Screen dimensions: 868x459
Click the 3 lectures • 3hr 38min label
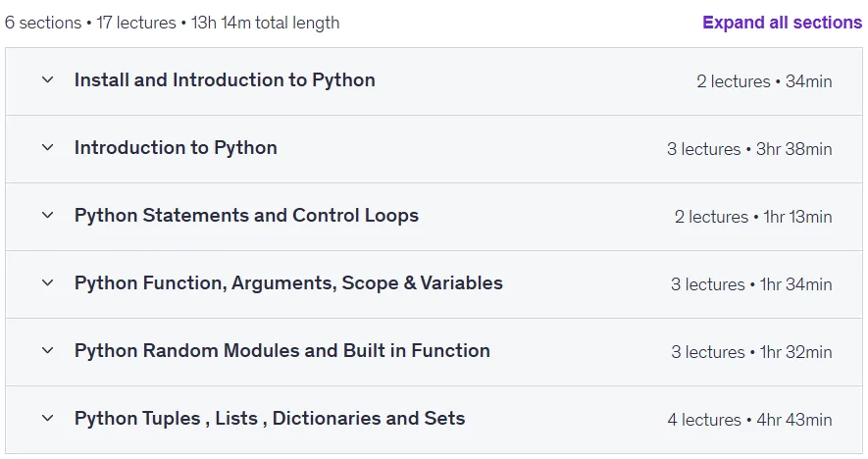(x=749, y=149)
